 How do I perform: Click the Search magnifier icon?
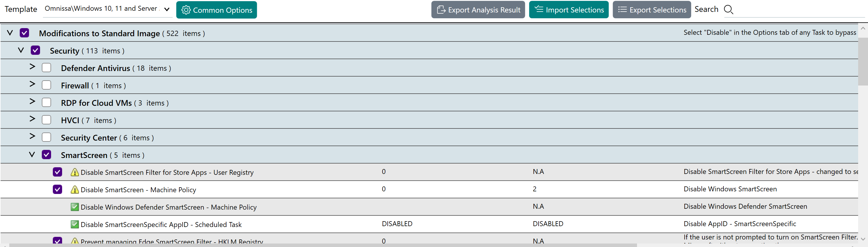pyautogui.click(x=728, y=10)
